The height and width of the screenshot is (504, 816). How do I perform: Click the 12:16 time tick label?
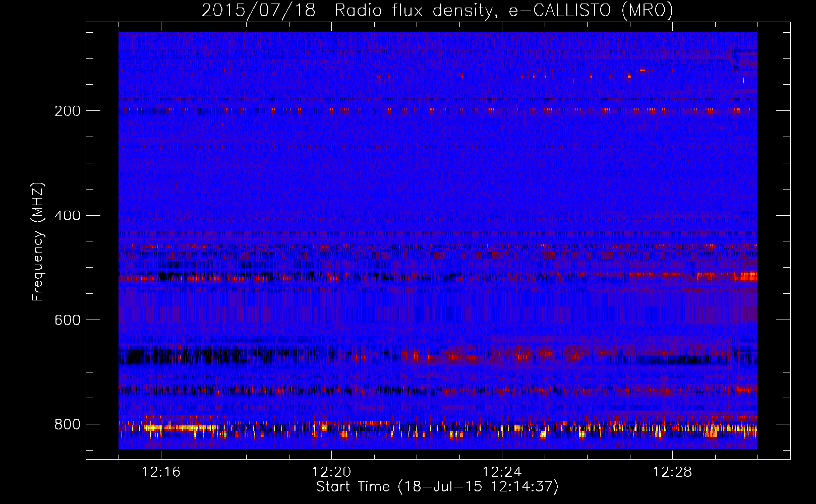161,472
